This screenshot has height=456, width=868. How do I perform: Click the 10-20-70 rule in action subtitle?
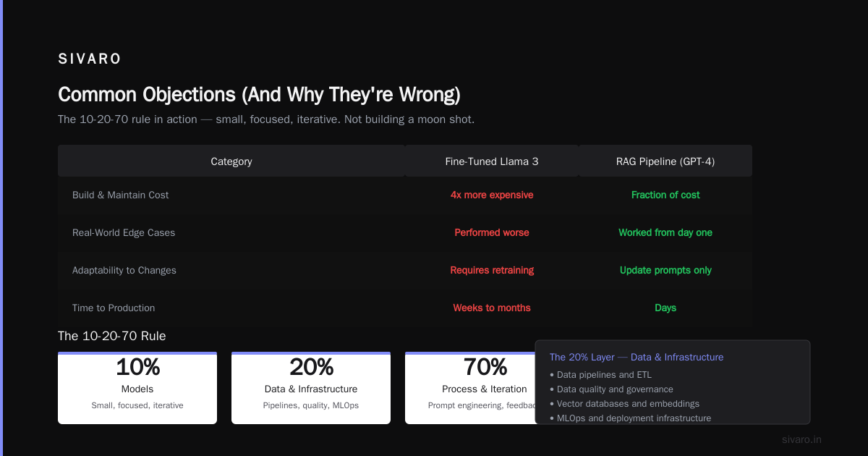tap(266, 119)
